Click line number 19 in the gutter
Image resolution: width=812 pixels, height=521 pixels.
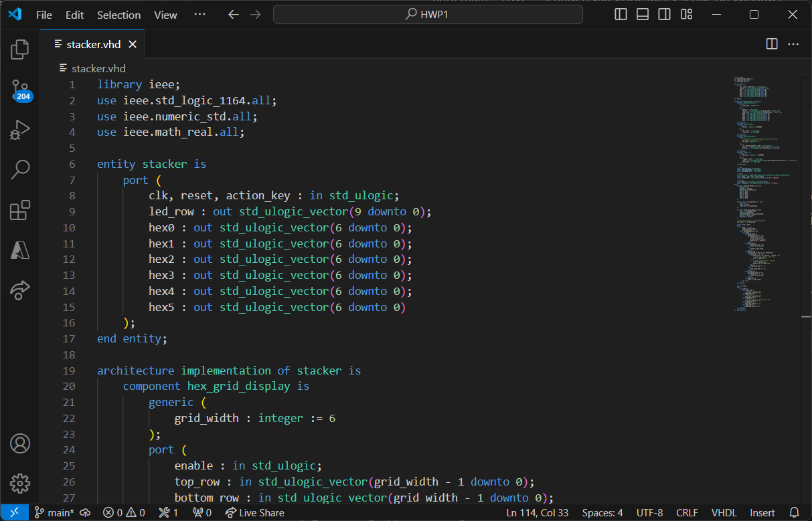click(x=69, y=371)
